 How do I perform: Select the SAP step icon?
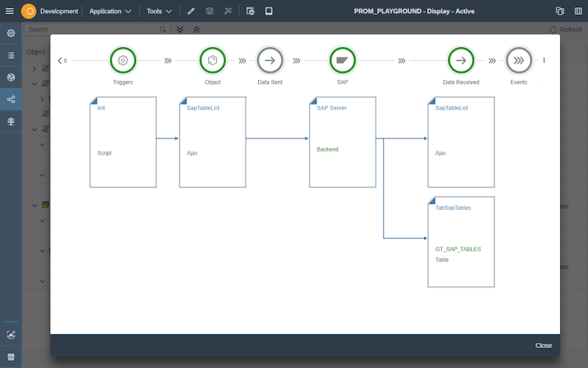343,60
